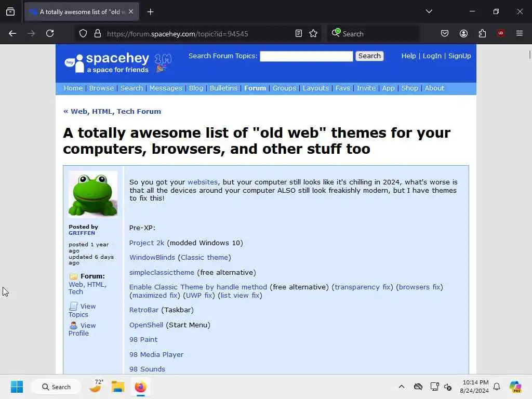Go back with the browser back arrow
The height and width of the screenshot is (399, 532).
click(12, 33)
